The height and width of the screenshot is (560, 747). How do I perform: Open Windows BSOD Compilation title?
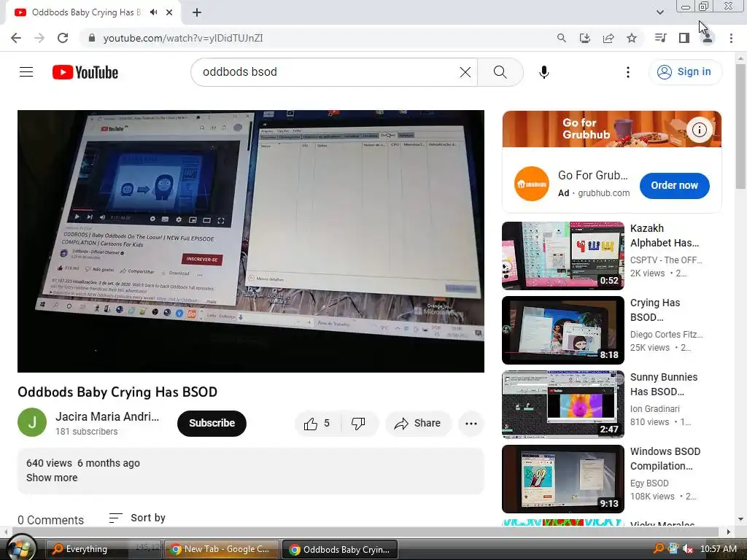coord(665,459)
